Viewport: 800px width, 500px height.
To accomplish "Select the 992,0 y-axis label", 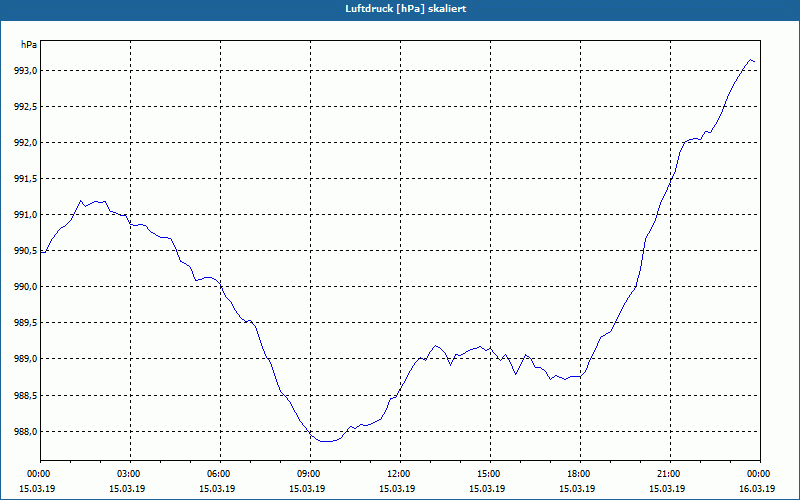I will tap(26, 143).
